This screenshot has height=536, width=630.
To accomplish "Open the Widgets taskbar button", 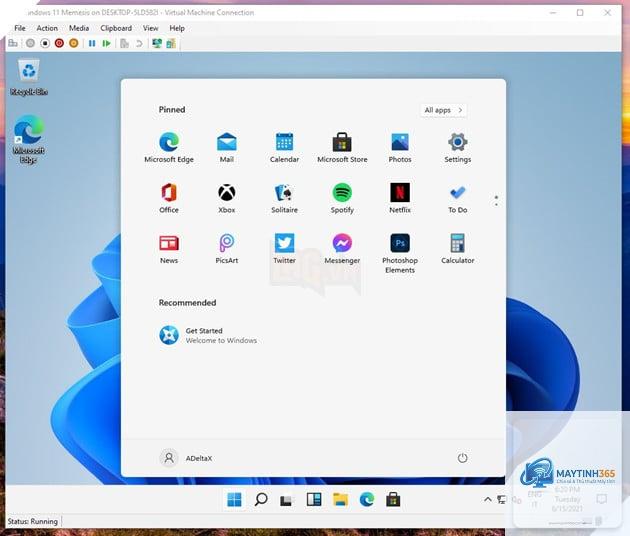I will [x=314, y=500].
